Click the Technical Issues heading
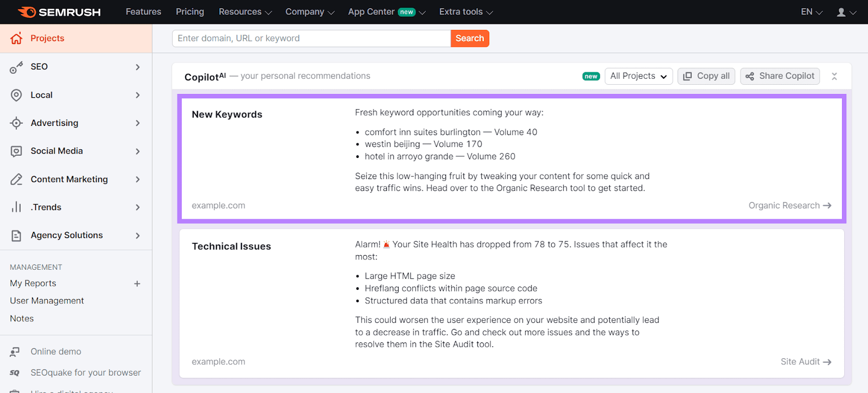This screenshot has width=868, height=393. coord(231,246)
